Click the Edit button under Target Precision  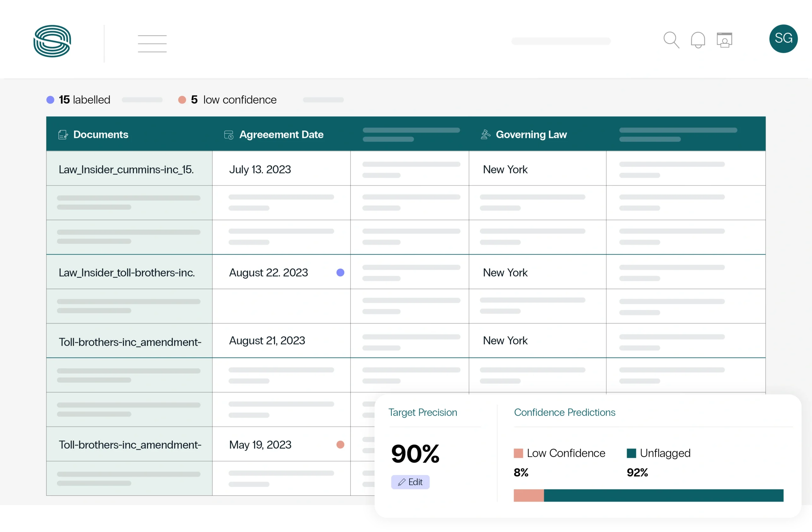point(410,482)
